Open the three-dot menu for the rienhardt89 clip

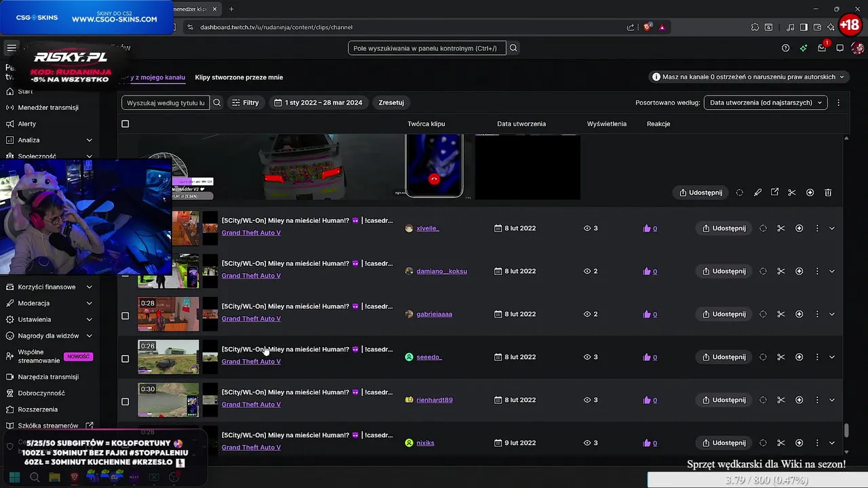pos(816,400)
